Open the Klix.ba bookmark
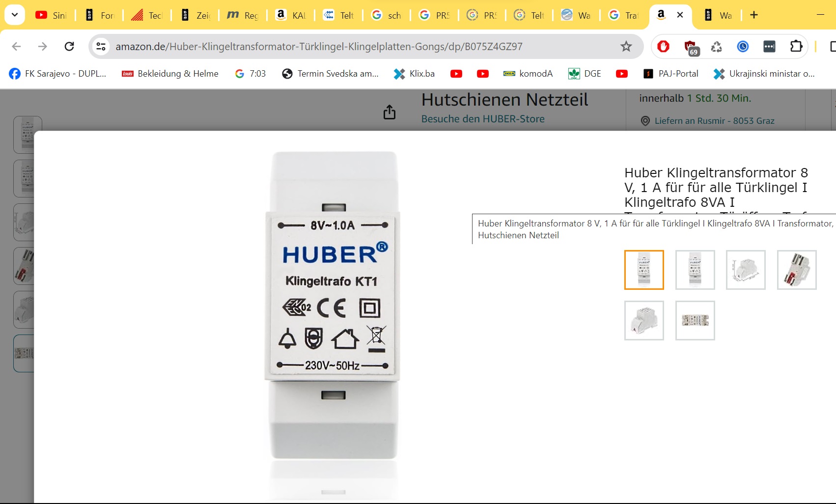Viewport: 836px width, 504px height. point(414,74)
